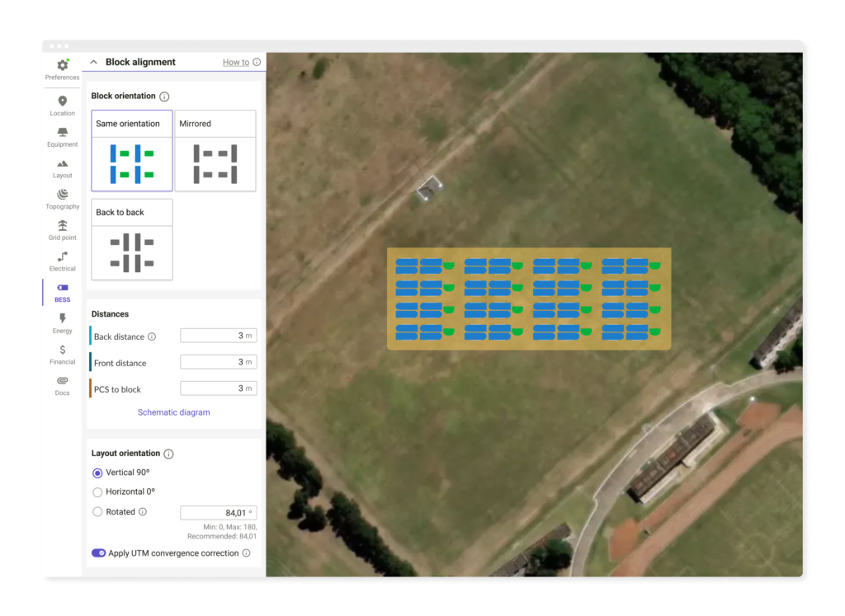The height and width of the screenshot is (616, 845).
Task: Open the How to help link
Action: (x=235, y=63)
